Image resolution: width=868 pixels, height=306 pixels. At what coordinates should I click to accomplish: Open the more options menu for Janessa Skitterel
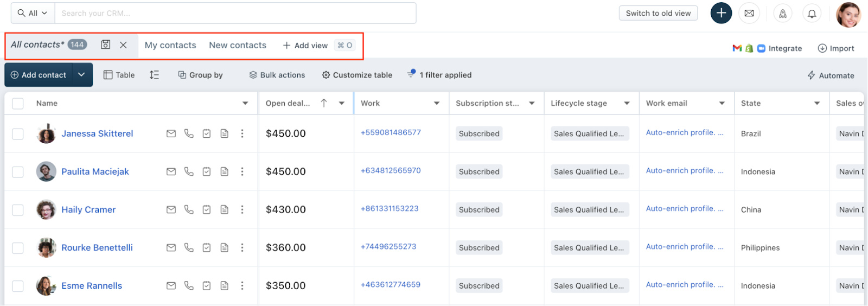pos(242,133)
